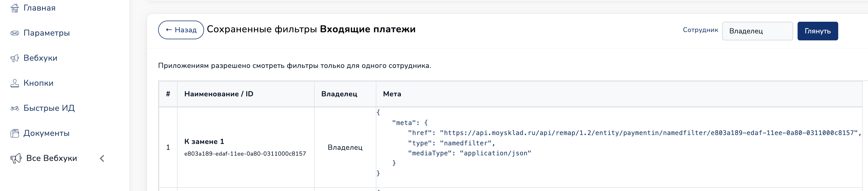The height and width of the screenshot is (191, 868).
Task: Click the Владелец column header
Action: point(339,94)
